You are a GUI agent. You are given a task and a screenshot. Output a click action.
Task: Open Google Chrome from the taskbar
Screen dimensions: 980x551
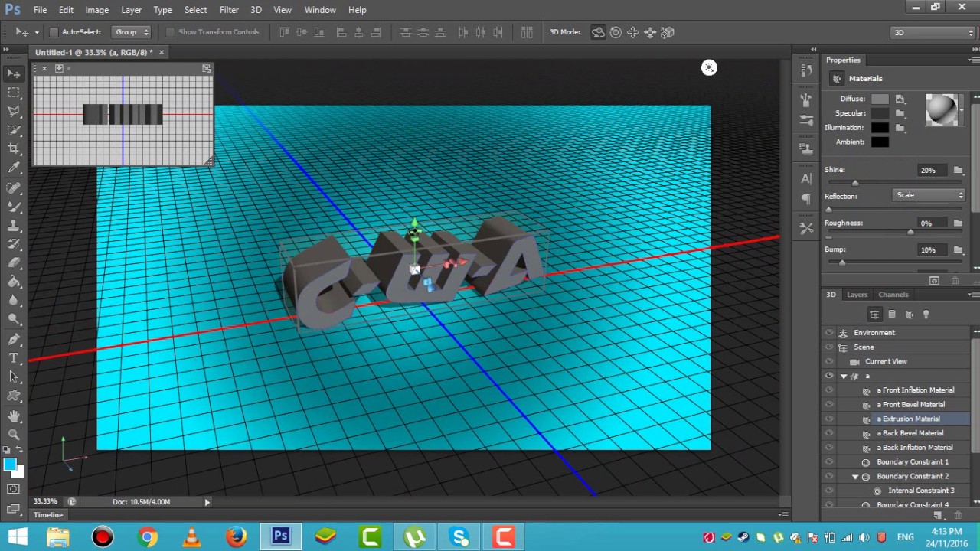[146, 537]
